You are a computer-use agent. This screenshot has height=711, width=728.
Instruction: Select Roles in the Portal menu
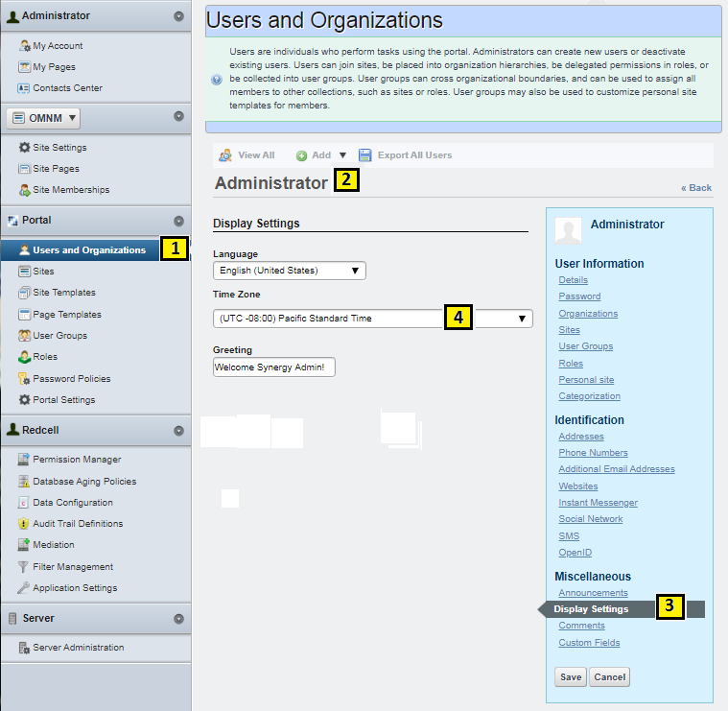point(45,357)
